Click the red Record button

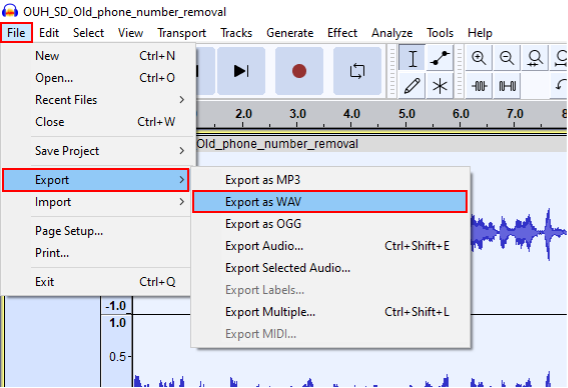[x=299, y=71]
